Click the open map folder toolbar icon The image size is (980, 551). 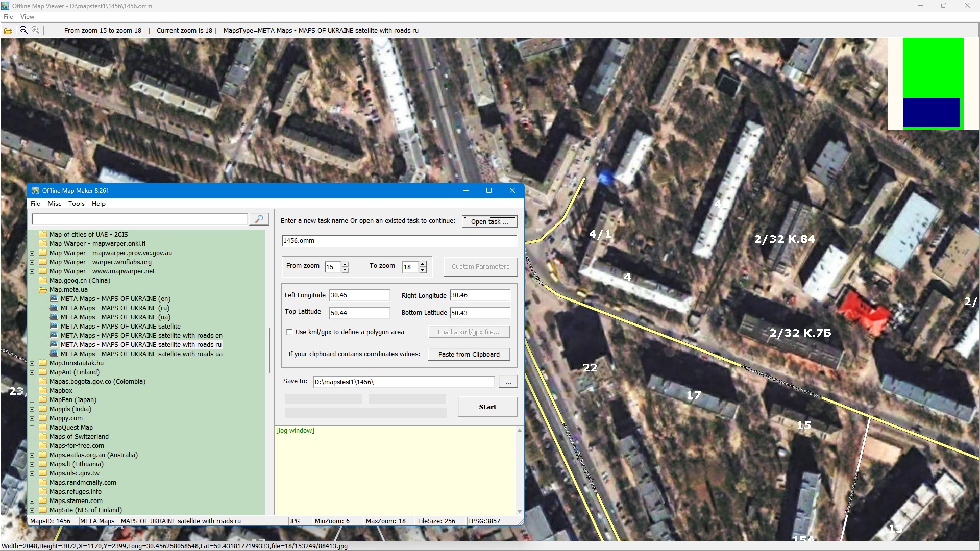point(8,31)
